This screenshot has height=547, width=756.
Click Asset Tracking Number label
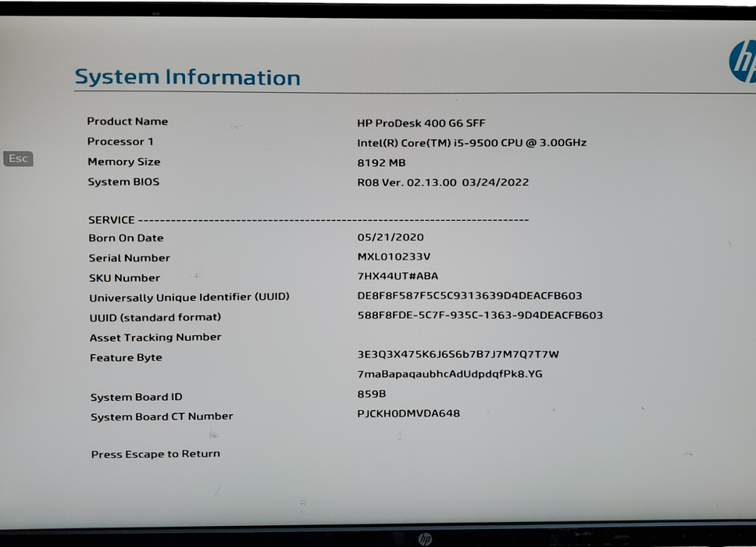(155, 337)
